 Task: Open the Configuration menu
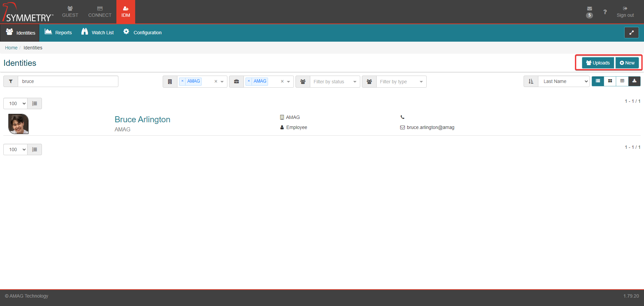(x=143, y=33)
